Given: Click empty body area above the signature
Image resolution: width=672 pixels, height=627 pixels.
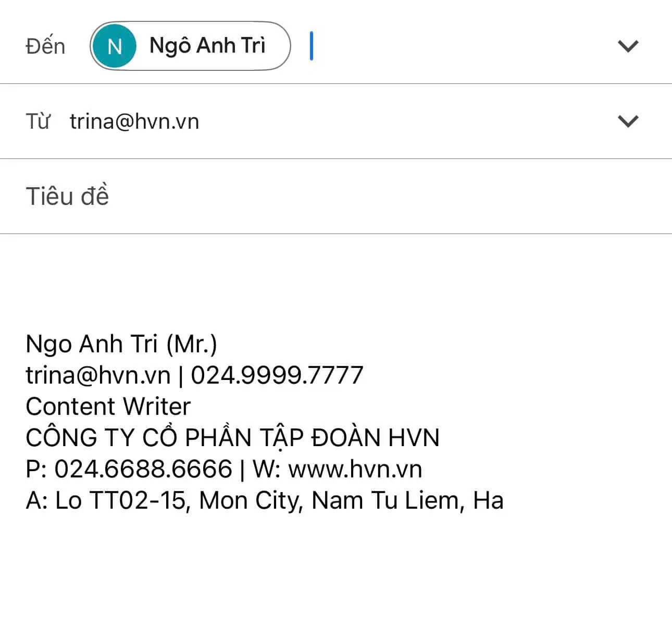Looking at the screenshot, I should pyautogui.click(x=333, y=281).
